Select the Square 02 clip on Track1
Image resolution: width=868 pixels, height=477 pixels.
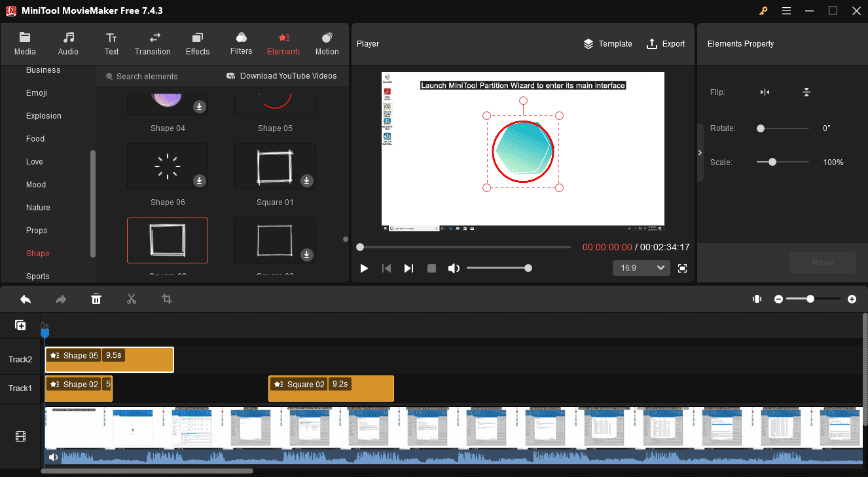click(x=331, y=389)
